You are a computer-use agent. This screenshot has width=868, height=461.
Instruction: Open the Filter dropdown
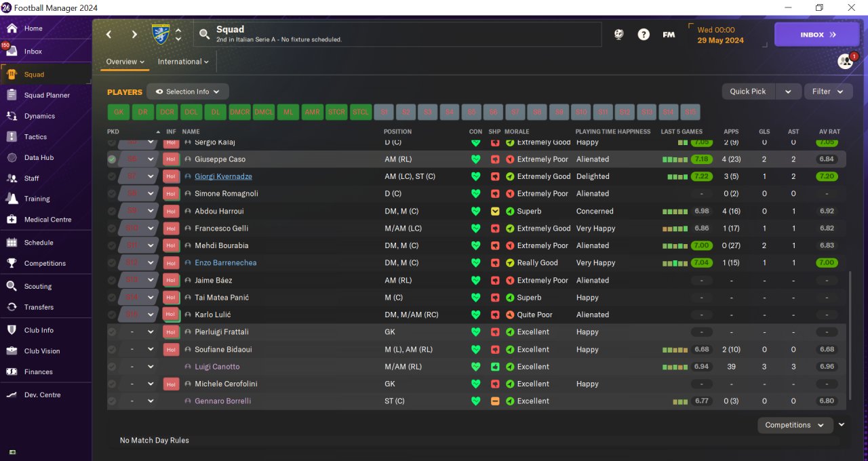pos(828,92)
